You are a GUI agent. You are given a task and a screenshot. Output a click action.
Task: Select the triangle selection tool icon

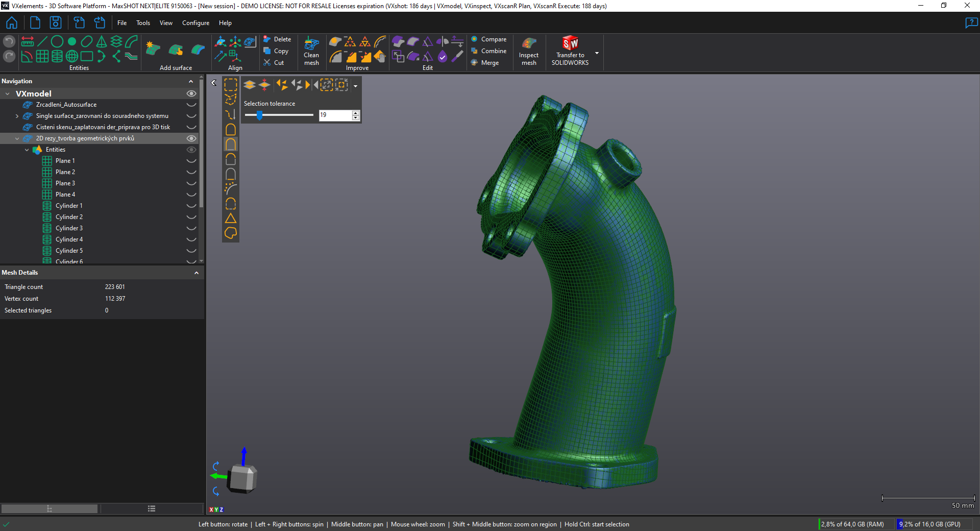point(231,219)
